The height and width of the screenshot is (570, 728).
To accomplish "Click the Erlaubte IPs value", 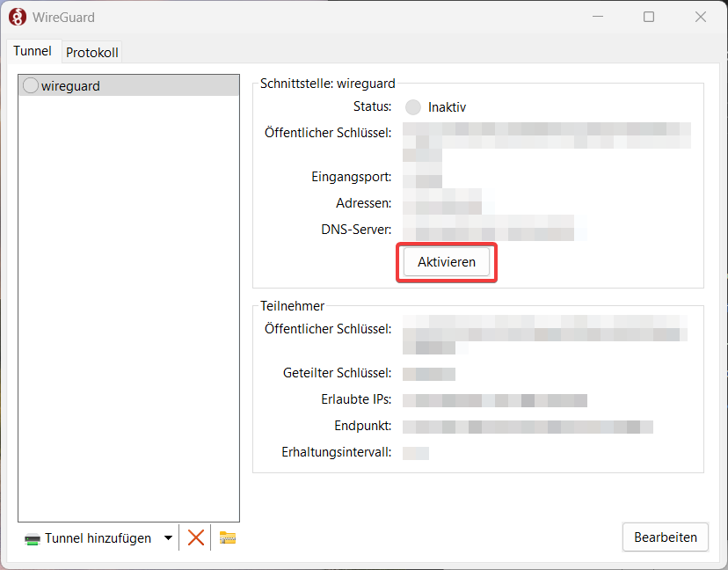I will pos(494,400).
